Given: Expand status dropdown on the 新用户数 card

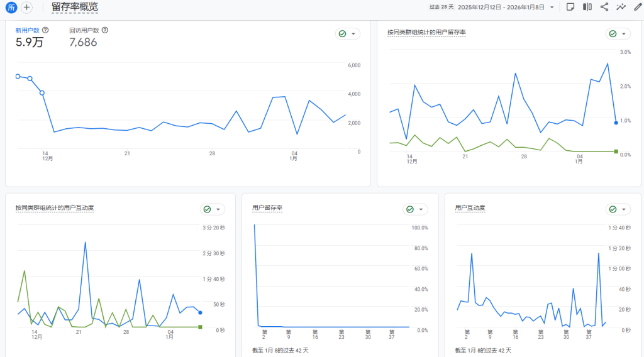Looking at the screenshot, I should pyautogui.click(x=348, y=34).
